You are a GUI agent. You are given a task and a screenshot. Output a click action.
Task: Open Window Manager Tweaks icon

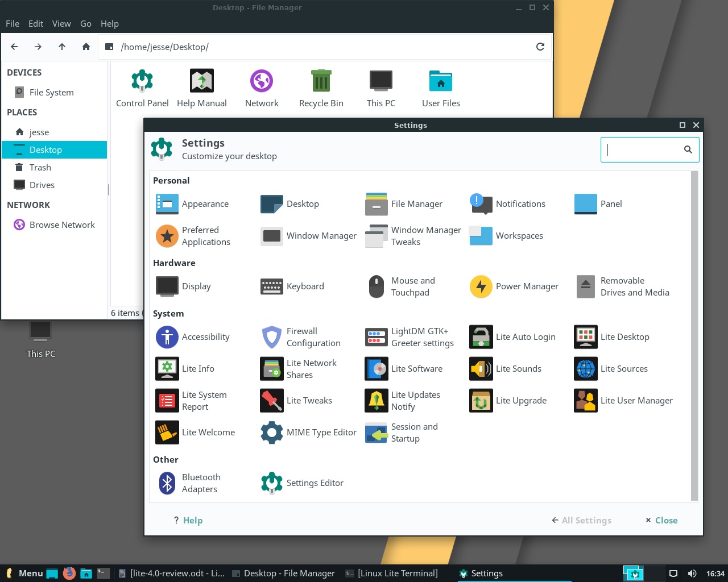click(x=377, y=236)
